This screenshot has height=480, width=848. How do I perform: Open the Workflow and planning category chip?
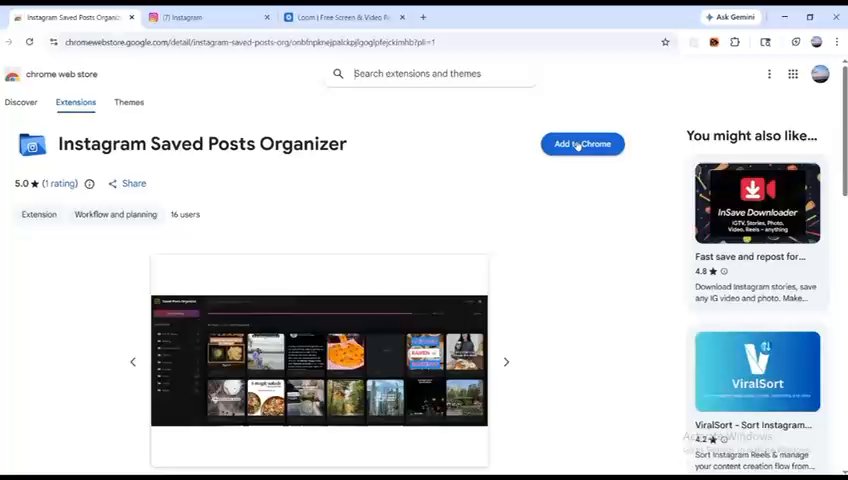(116, 215)
